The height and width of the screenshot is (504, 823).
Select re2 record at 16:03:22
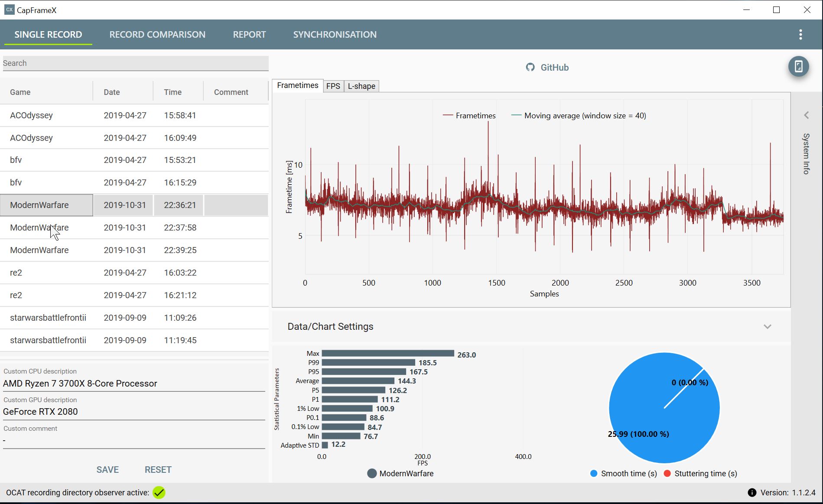click(134, 273)
